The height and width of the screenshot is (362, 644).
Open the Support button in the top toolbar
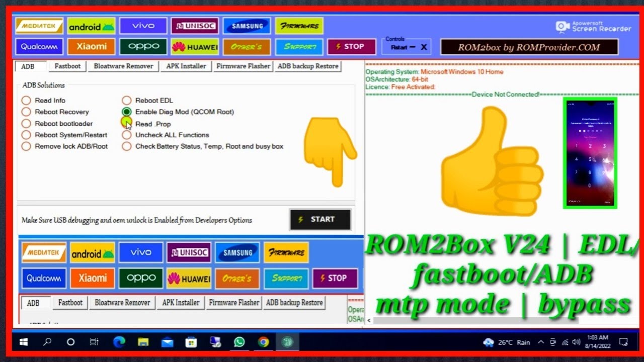[299, 47]
